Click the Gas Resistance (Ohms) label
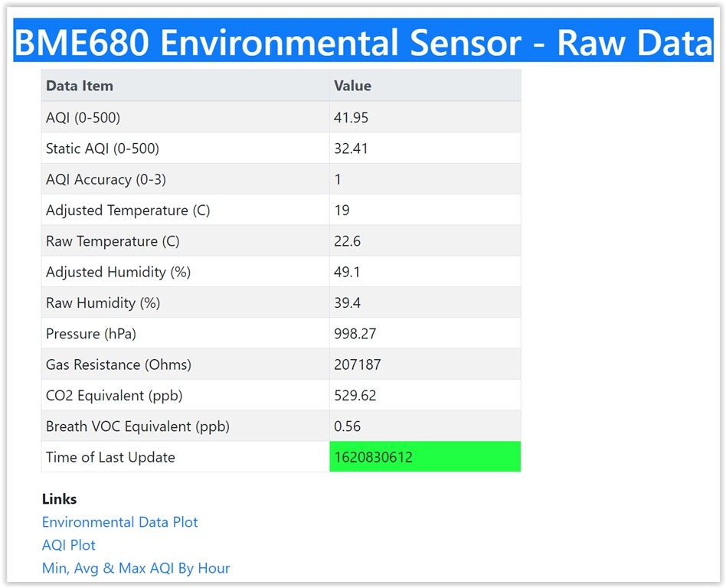Viewport: 726px width, 588px height. (119, 365)
